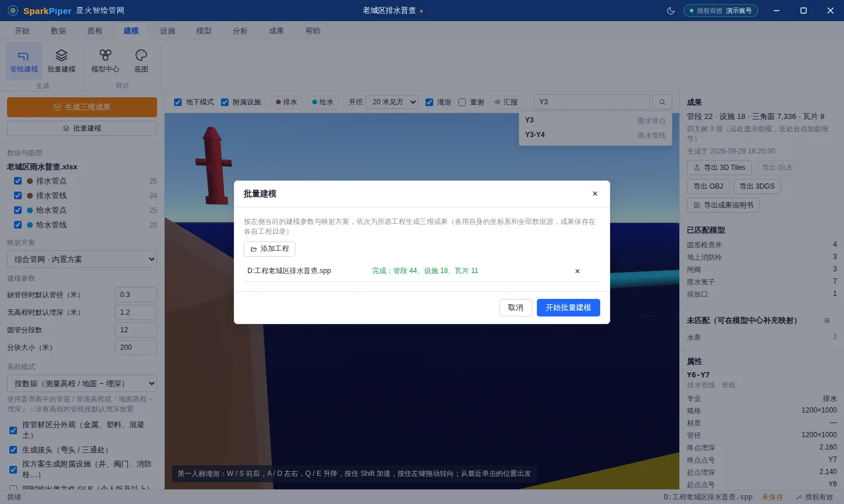Screen dimensions: 844x504
Task: Open the 底图 basemap tool
Action: point(141,61)
